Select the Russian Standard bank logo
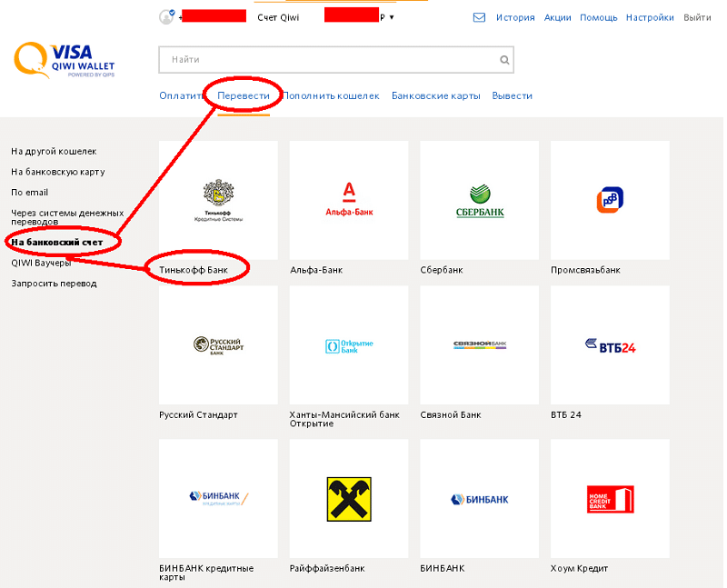727x588 pixels. tap(218, 345)
